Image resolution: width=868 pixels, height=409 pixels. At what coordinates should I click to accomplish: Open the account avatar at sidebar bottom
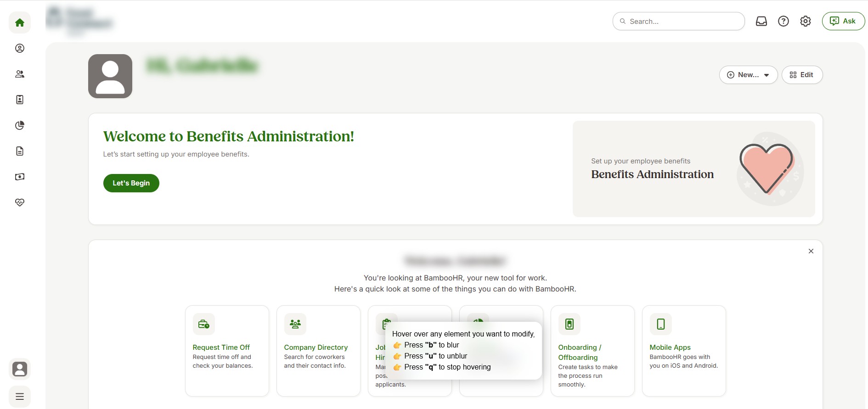coord(20,369)
